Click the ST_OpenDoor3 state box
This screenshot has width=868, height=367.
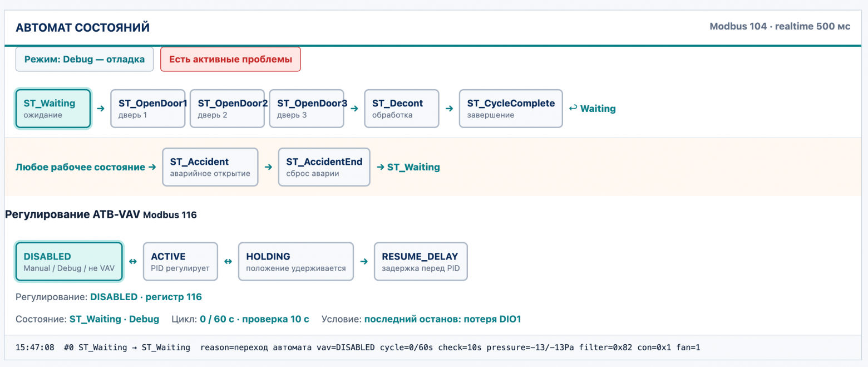[x=307, y=109]
